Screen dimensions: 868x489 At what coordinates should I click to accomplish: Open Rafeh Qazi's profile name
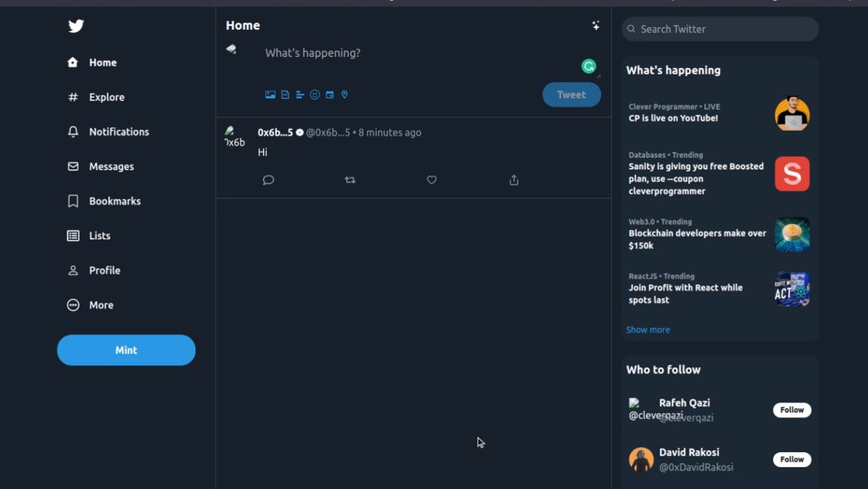click(x=685, y=403)
